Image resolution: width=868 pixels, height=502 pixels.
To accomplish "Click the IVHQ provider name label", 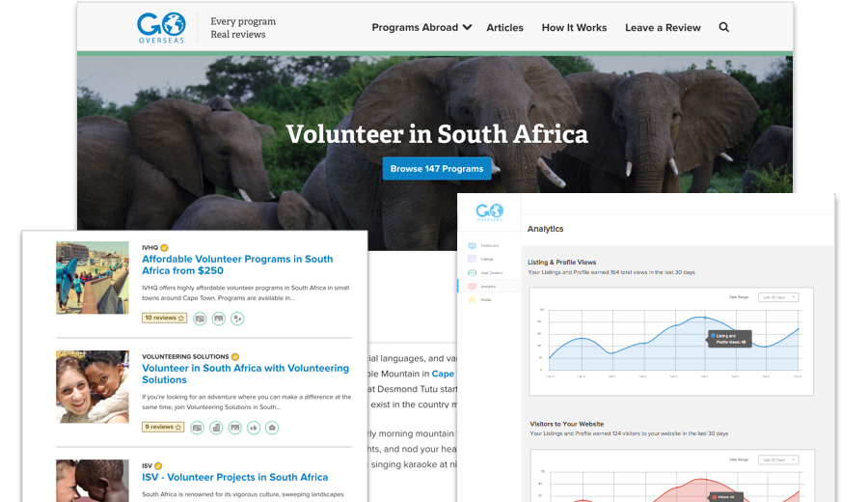I will (150, 248).
